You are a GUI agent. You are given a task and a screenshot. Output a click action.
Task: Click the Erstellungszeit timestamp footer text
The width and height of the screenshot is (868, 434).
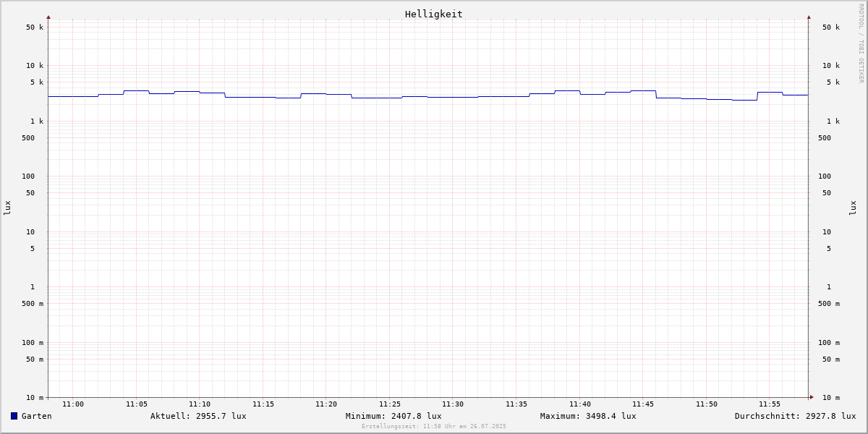[434, 426]
